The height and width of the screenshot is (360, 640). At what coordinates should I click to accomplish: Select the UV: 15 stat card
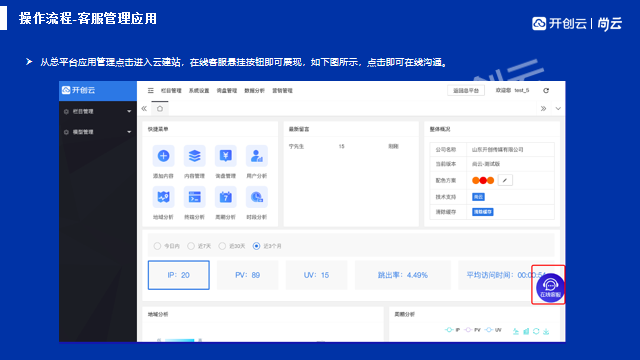coord(316,275)
